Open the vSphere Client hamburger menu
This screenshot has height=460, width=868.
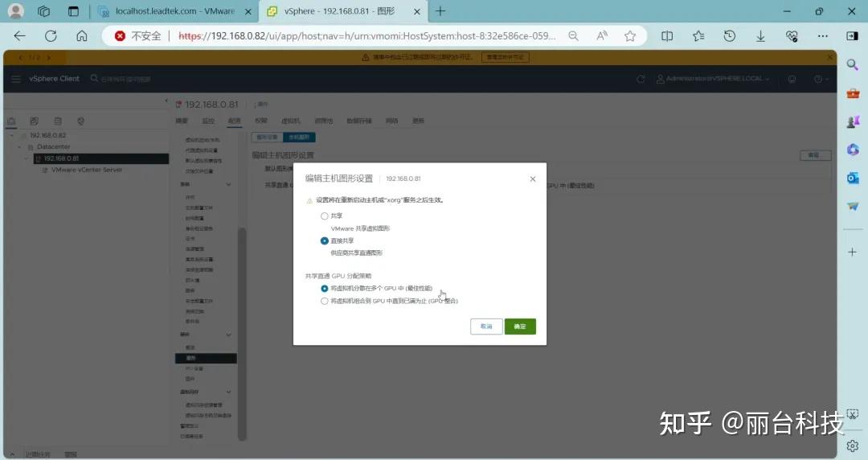[x=16, y=79]
